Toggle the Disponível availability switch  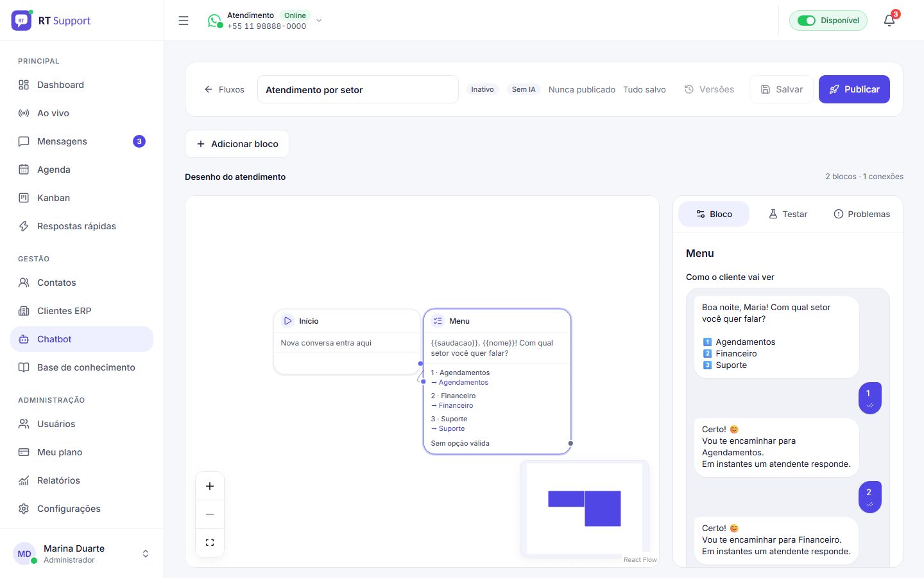807,21
